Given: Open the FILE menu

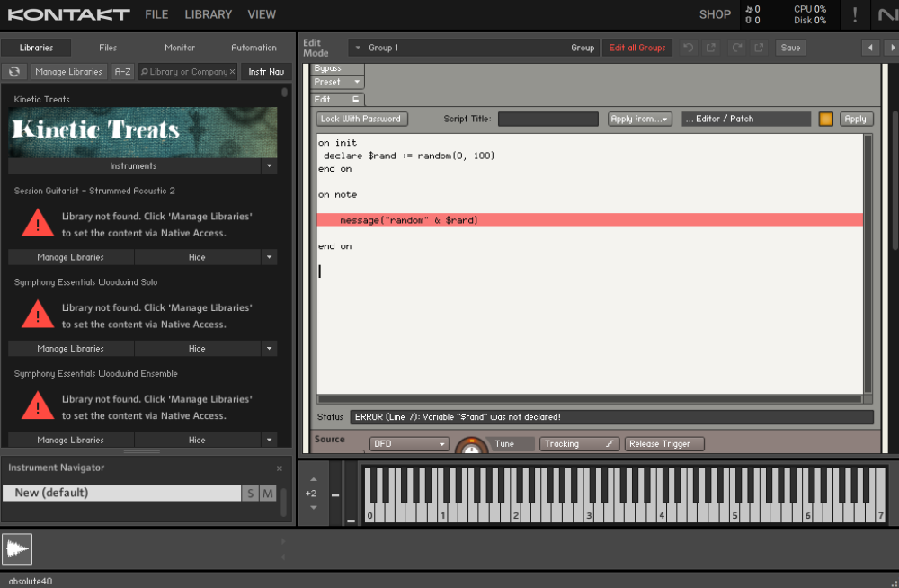Looking at the screenshot, I should click(156, 14).
